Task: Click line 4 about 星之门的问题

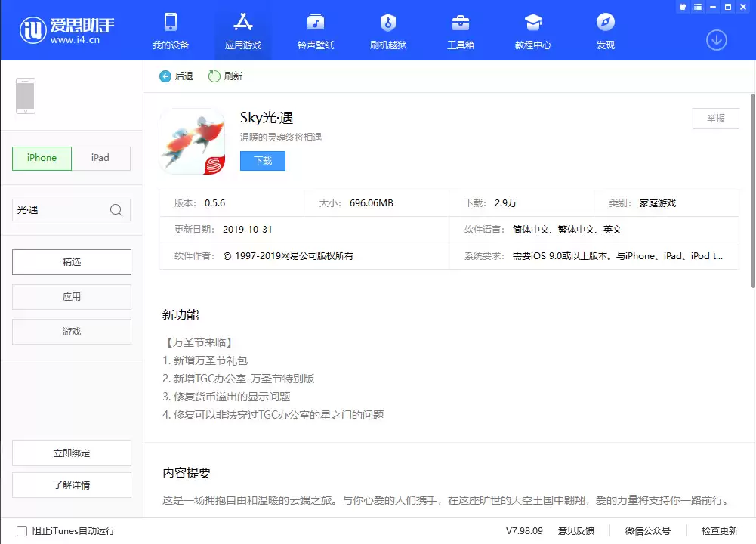Action: point(273,415)
